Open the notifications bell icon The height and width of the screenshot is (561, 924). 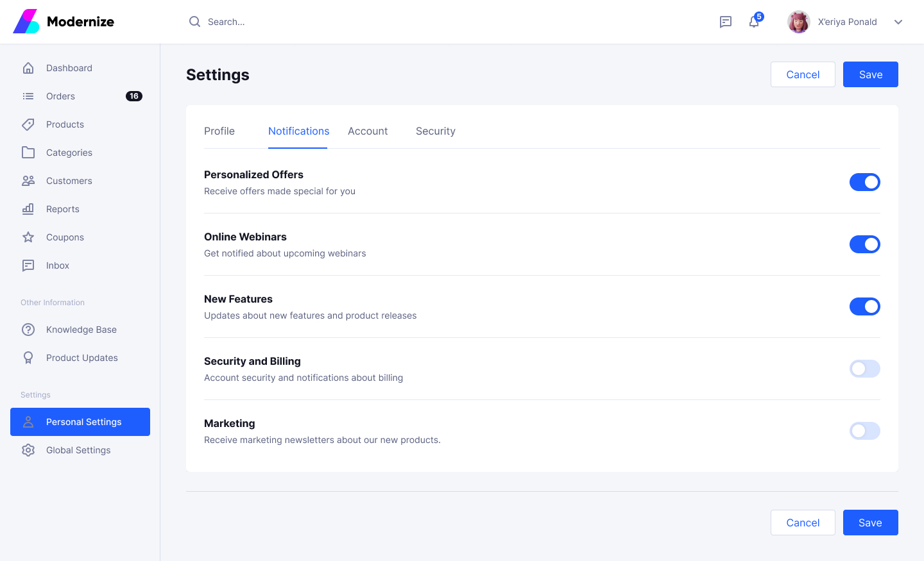pos(755,22)
